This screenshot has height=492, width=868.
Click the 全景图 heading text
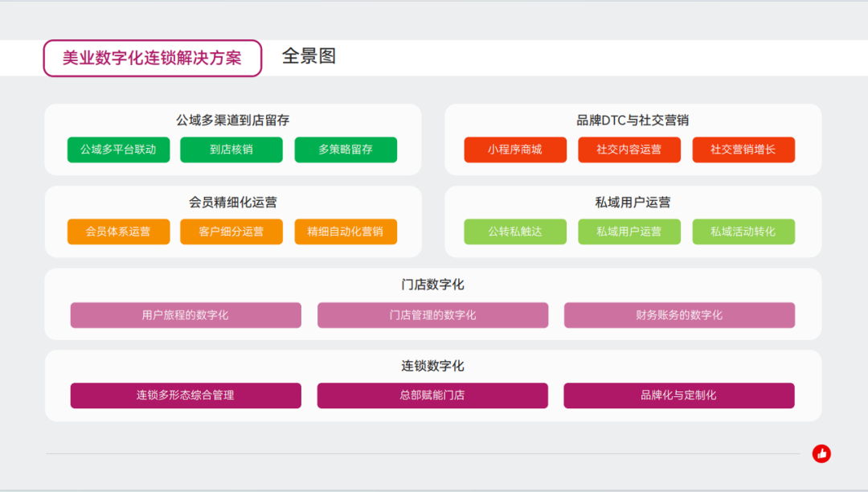point(309,56)
